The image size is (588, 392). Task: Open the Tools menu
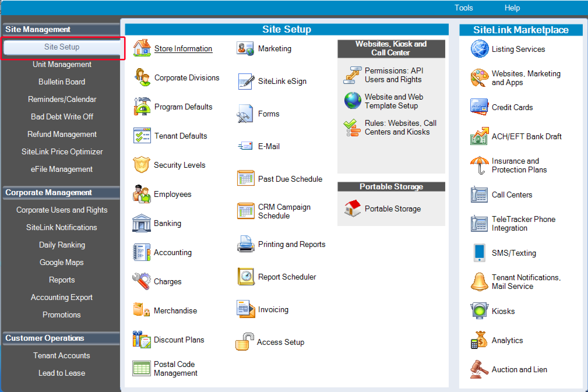point(464,8)
